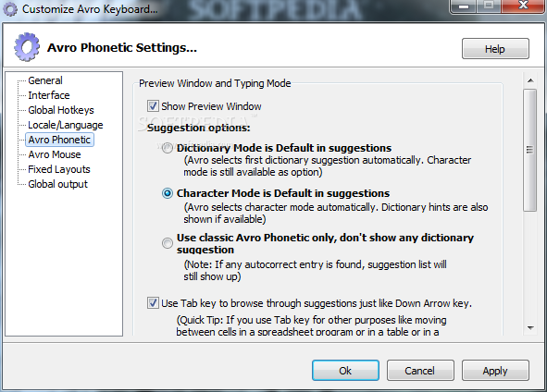Click the title bar gear icon
The height and width of the screenshot is (392, 547).
(x=10, y=9)
